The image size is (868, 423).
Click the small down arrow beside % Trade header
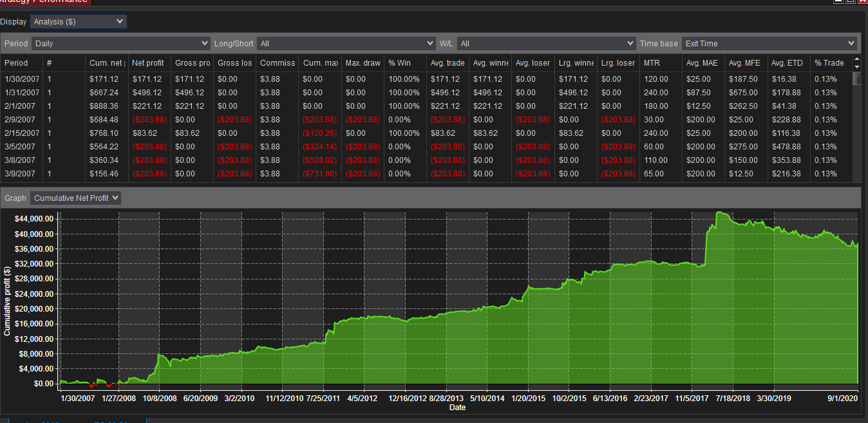coord(856,66)
